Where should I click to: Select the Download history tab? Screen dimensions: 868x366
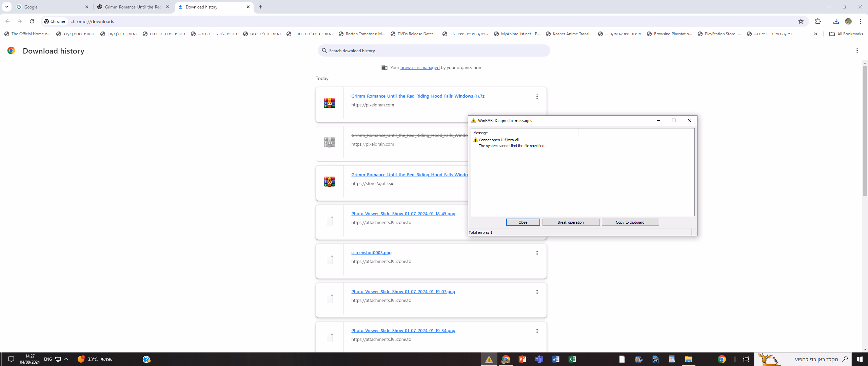214,7
